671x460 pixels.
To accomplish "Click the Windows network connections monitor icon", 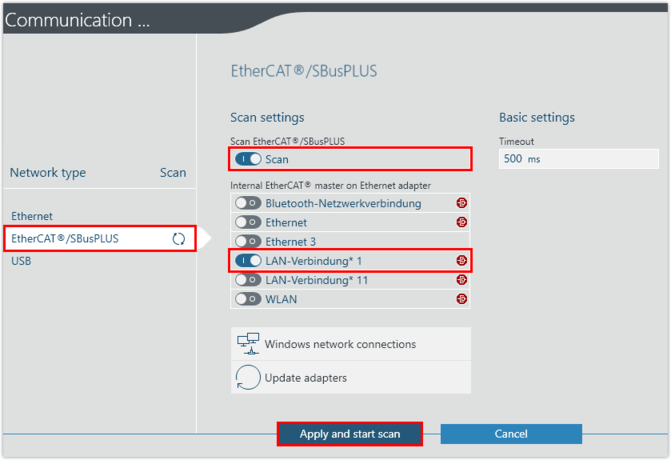I will pyautogui.click(x=248, y=344).
